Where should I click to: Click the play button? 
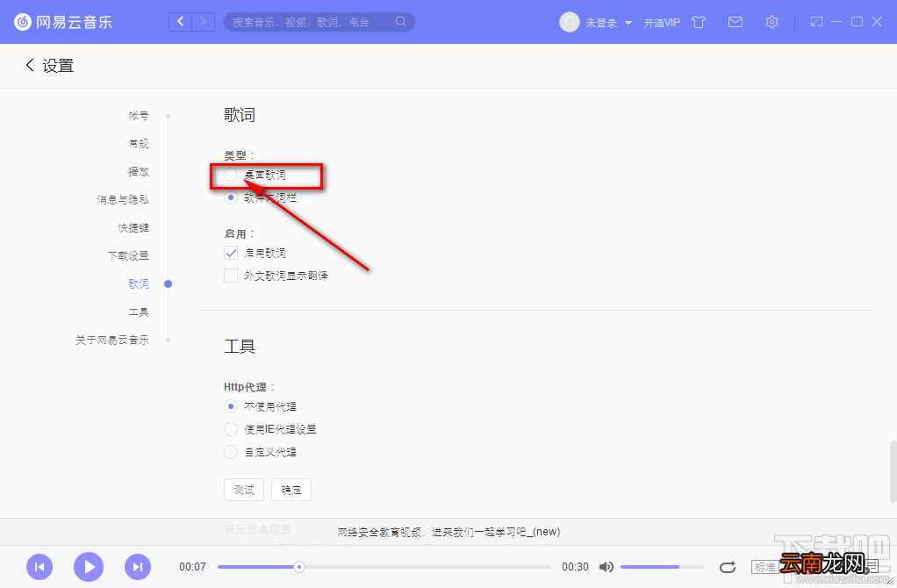[89, 567]
